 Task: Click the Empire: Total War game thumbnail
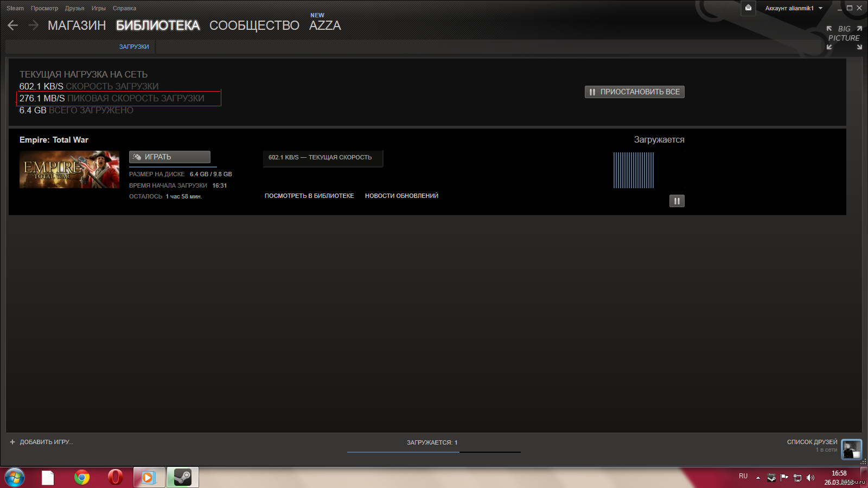pyautogui.click(x=69, y=170)
